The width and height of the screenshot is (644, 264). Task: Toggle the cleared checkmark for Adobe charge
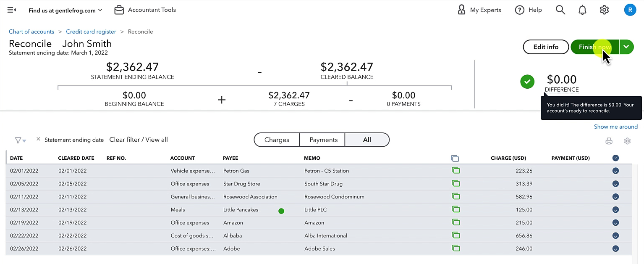[615, 248]
